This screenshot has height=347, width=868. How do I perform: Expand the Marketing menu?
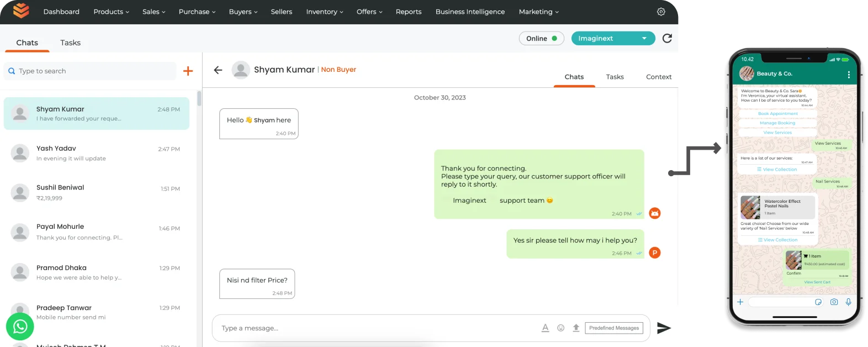pyautogui.click(x=538, y=12)
